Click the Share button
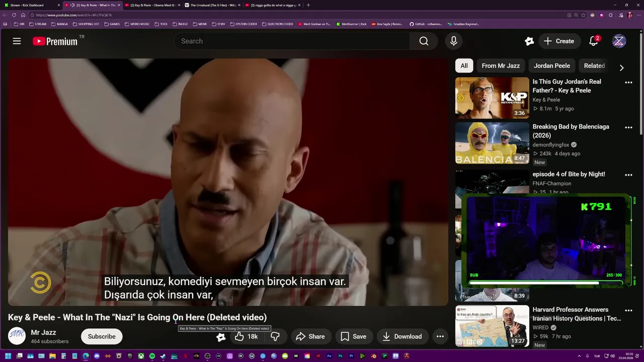This screenshot has width=644, height=362. (310, 336)
